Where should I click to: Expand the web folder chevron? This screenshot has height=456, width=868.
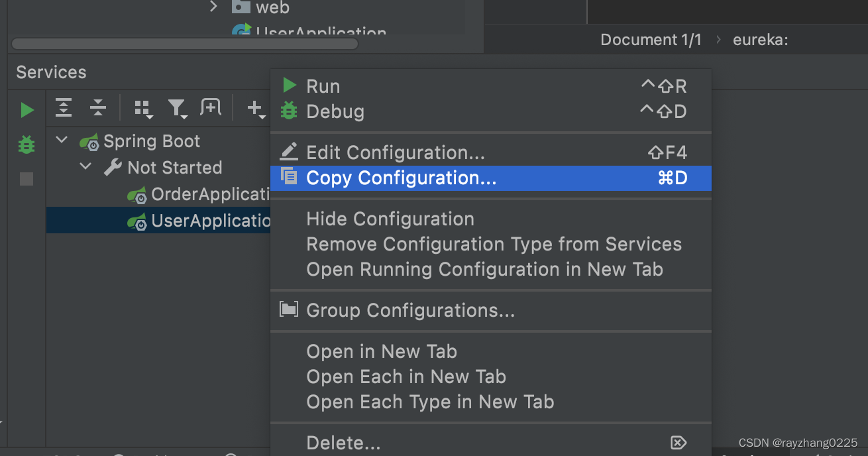pos(213,7)
